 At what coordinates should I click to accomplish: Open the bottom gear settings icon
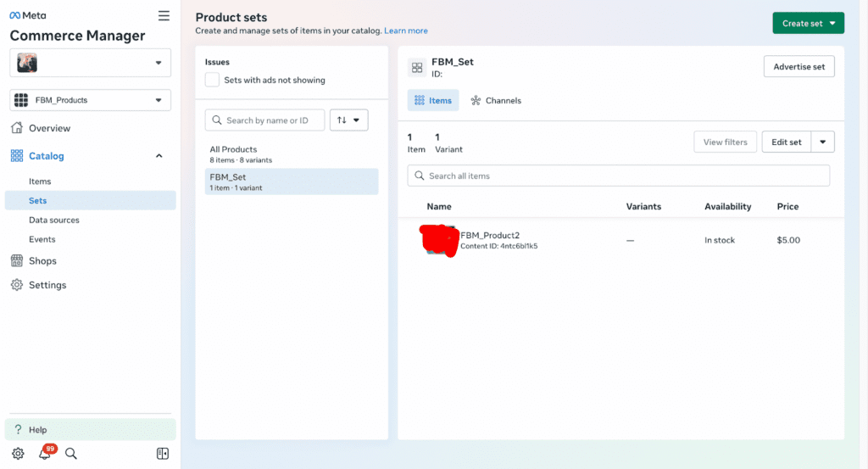click(19, 454)
